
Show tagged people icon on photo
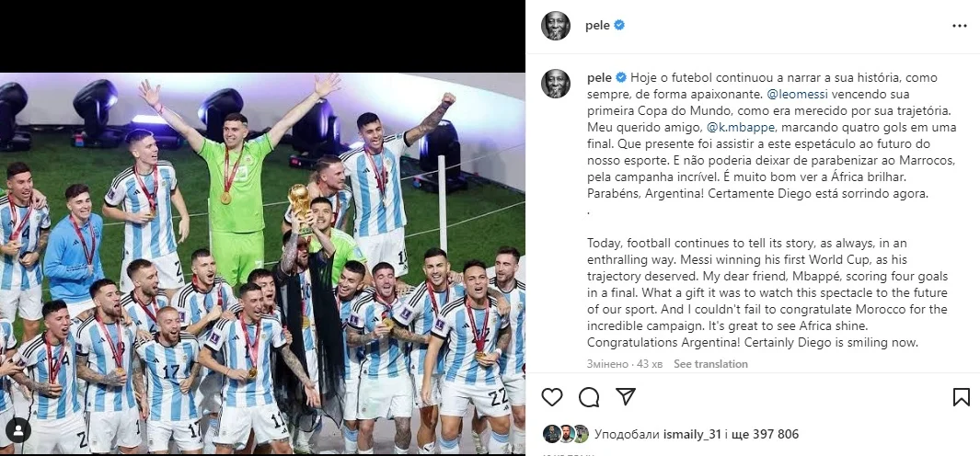(x=18, y=429)
